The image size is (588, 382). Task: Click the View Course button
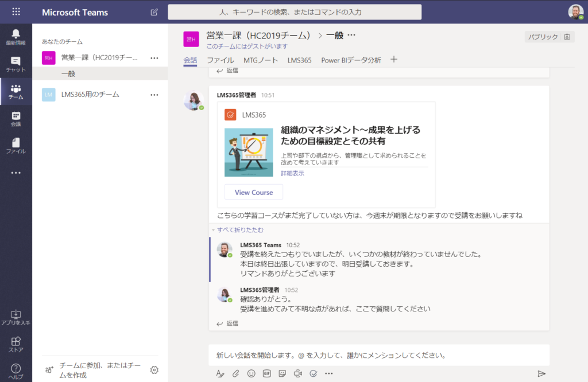click(253, 192)
